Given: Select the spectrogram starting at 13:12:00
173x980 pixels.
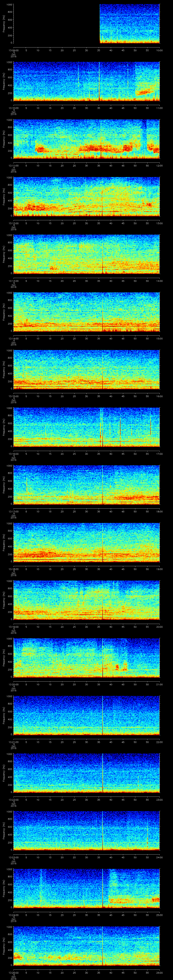Looking at the screenshot, I should click(x=86, y=197).
